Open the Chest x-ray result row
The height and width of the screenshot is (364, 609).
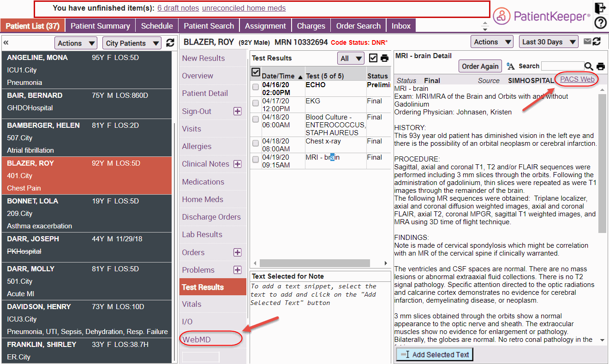(321, 145)
